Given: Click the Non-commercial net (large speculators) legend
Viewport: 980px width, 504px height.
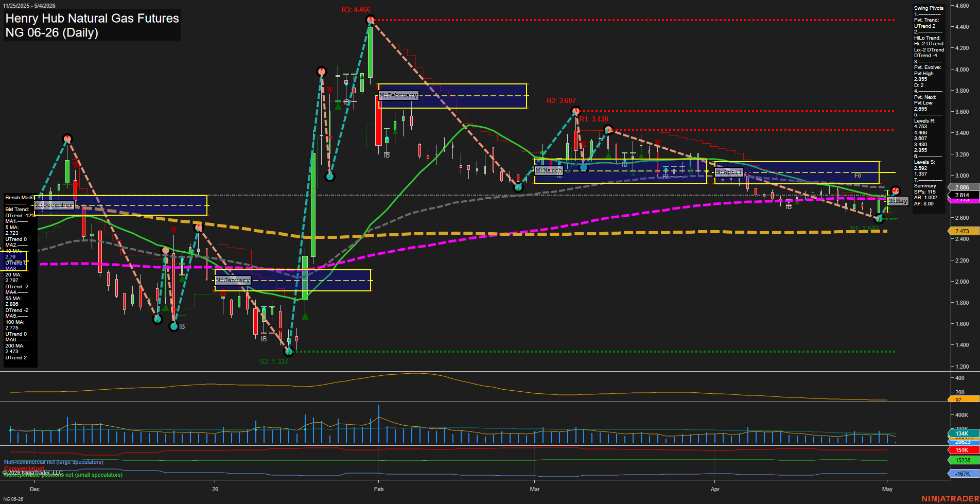Looking at the screenshot, I should 54,462.
